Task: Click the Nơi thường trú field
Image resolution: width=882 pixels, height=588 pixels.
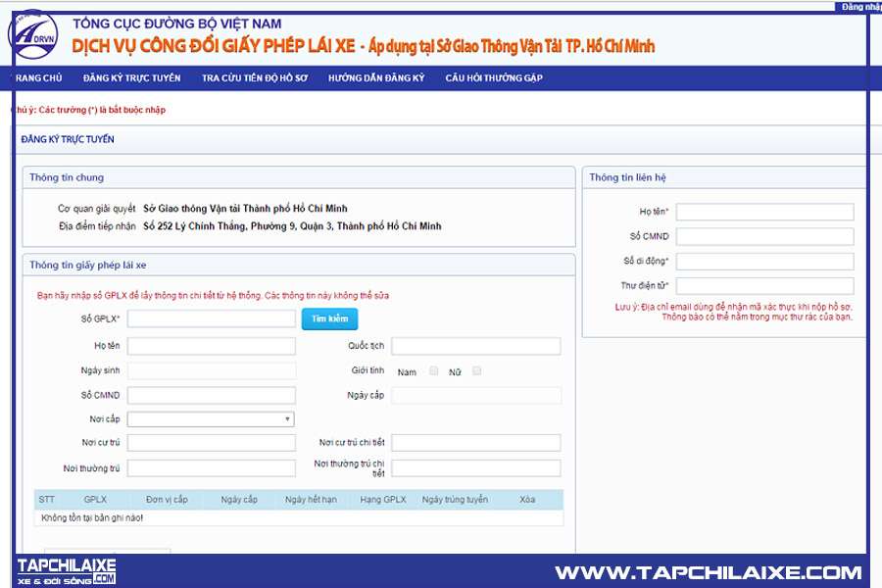Action: [212, 468]
